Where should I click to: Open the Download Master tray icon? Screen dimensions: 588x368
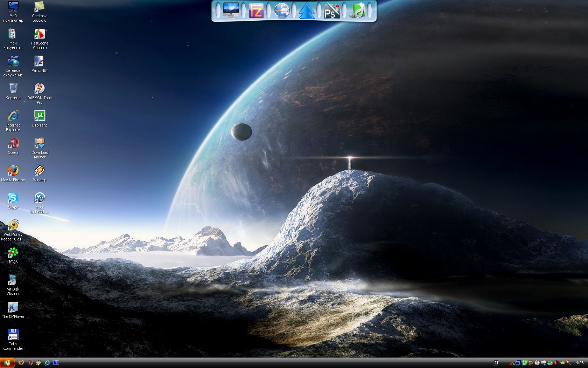[544, 363]
